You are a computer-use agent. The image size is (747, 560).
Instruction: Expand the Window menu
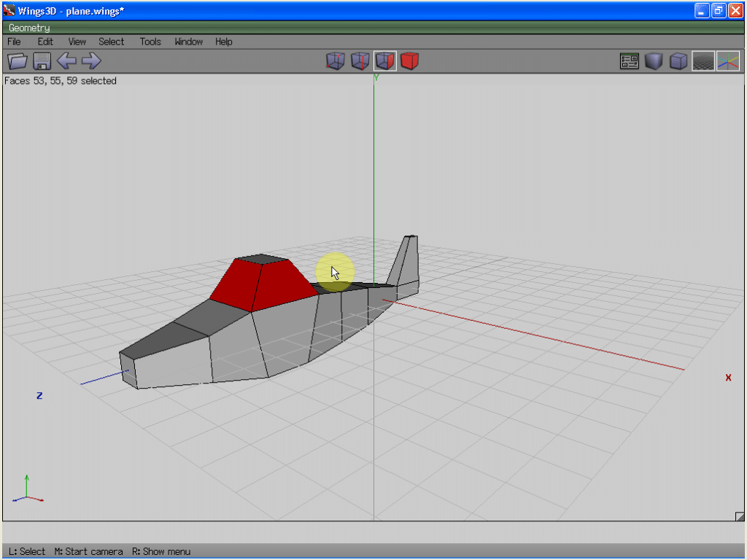188,42
